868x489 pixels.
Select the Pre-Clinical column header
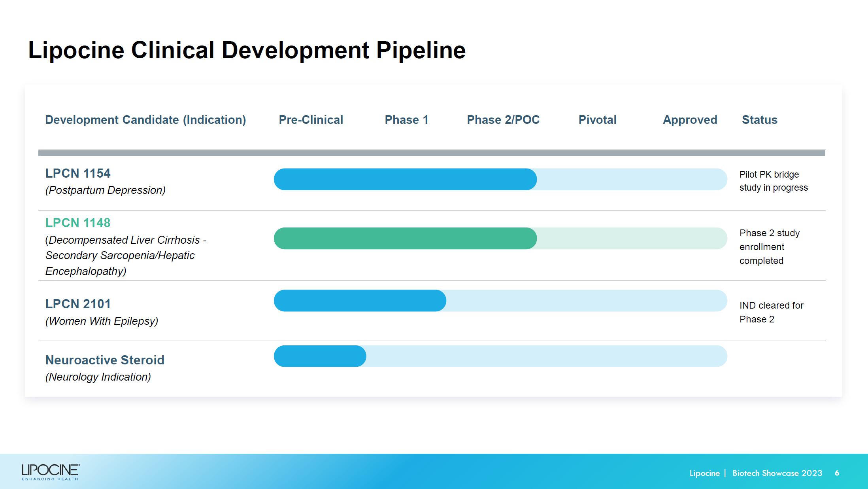(x=311, y=120)
